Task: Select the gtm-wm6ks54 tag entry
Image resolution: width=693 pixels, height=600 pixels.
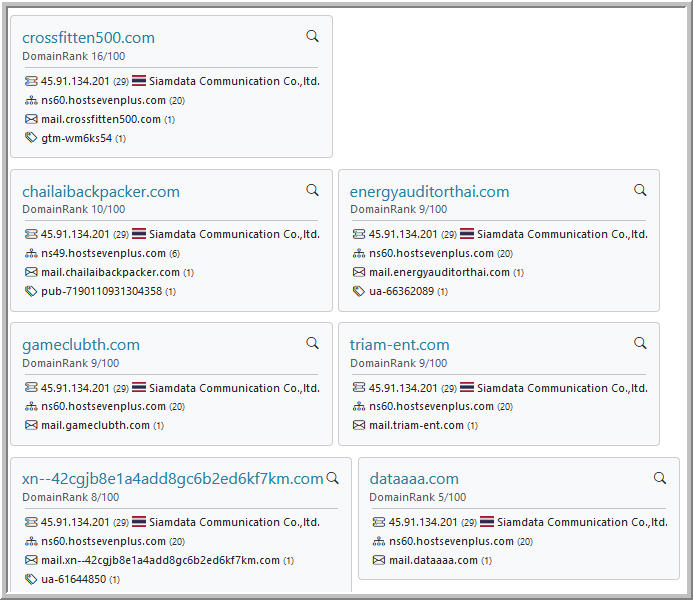Action: click(76, 138)
